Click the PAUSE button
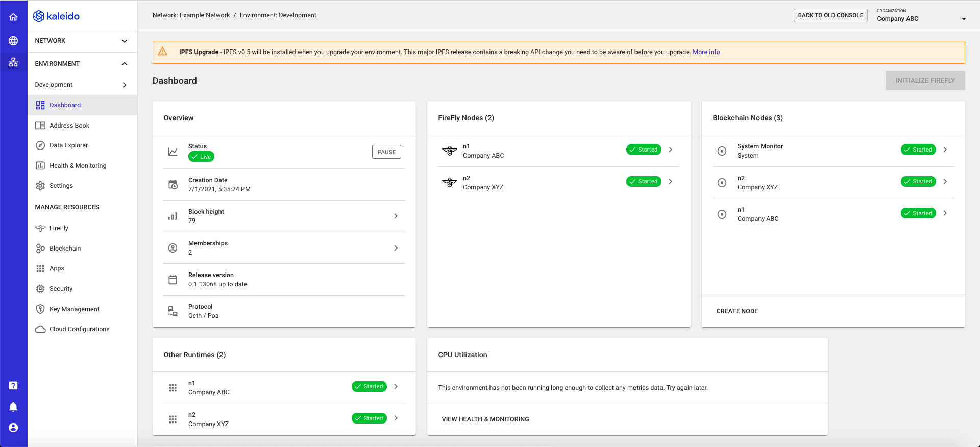Image resolution: width=980 pixels, height=447 pixels. pos(386,152)
